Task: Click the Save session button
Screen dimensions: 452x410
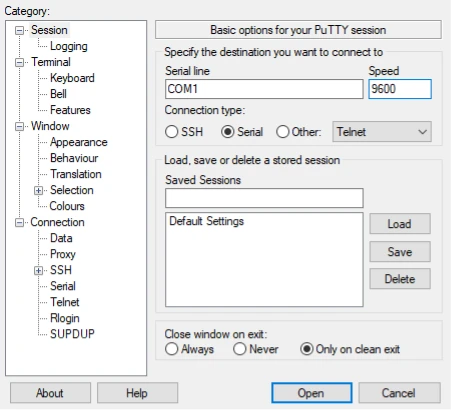Action: [x=400, y=252]
